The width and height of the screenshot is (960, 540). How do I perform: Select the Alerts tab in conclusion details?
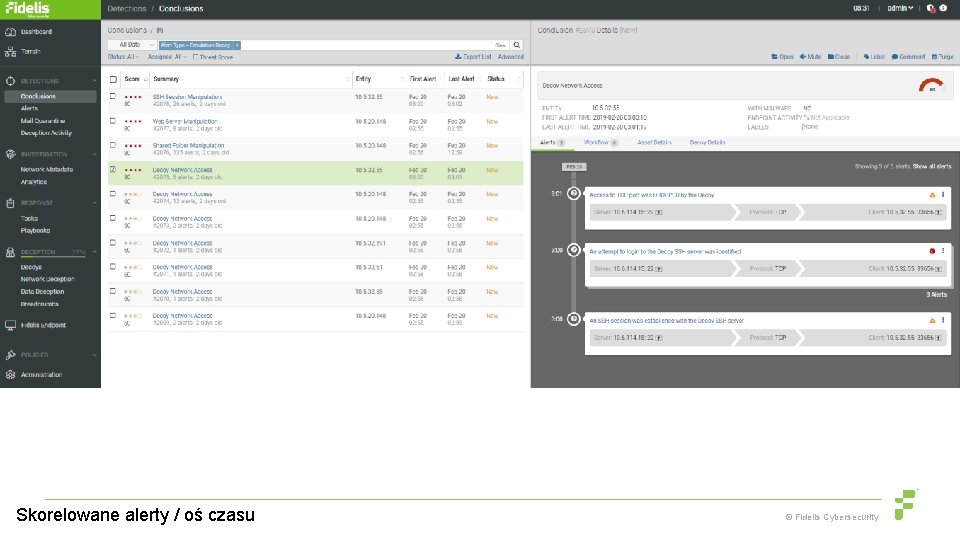point(552,143)
